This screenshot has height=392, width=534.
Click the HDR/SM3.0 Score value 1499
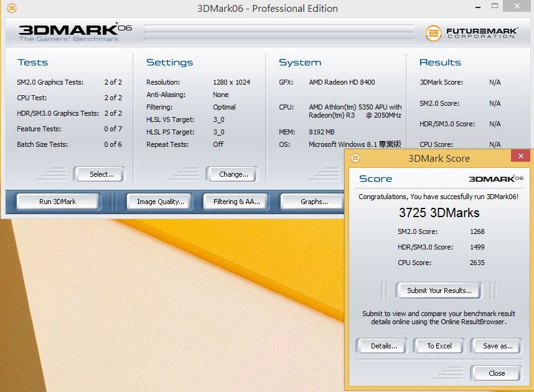pos(477,247)
